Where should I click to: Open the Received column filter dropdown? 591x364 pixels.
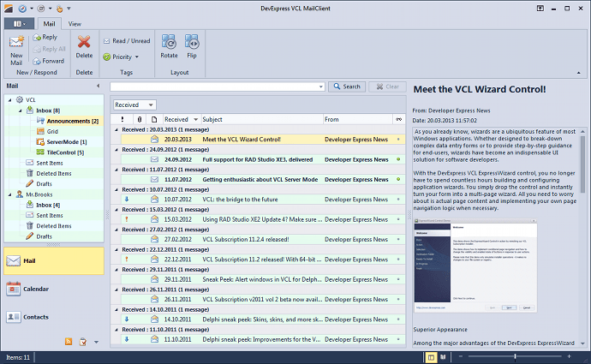pyautogui.click(x=195, y=119)
